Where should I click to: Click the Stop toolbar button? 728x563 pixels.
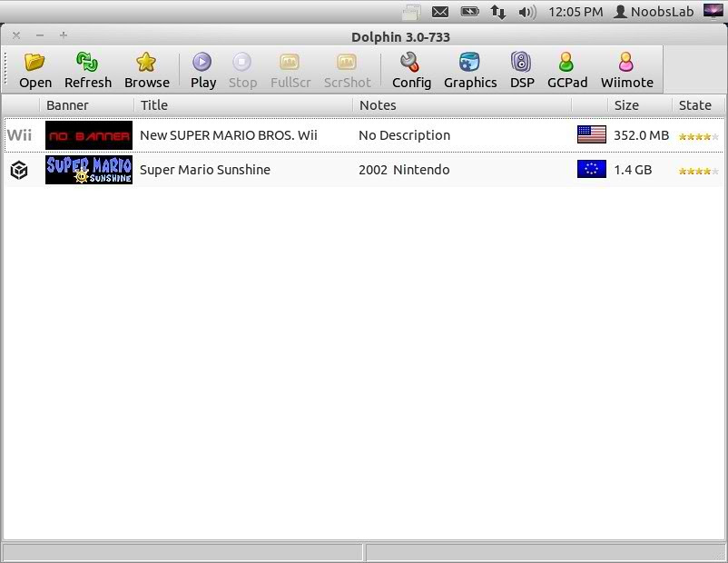pos(242,71)
